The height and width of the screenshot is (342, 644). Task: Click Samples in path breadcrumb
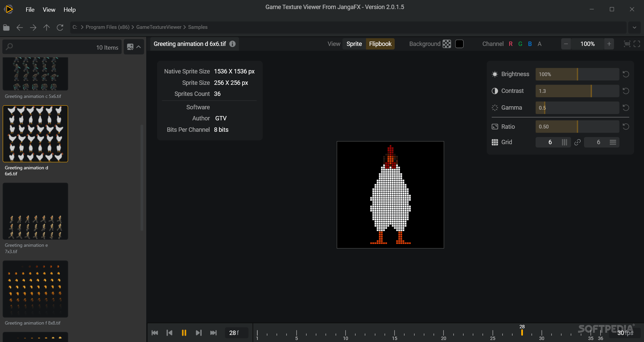click(x=198, y=27)
